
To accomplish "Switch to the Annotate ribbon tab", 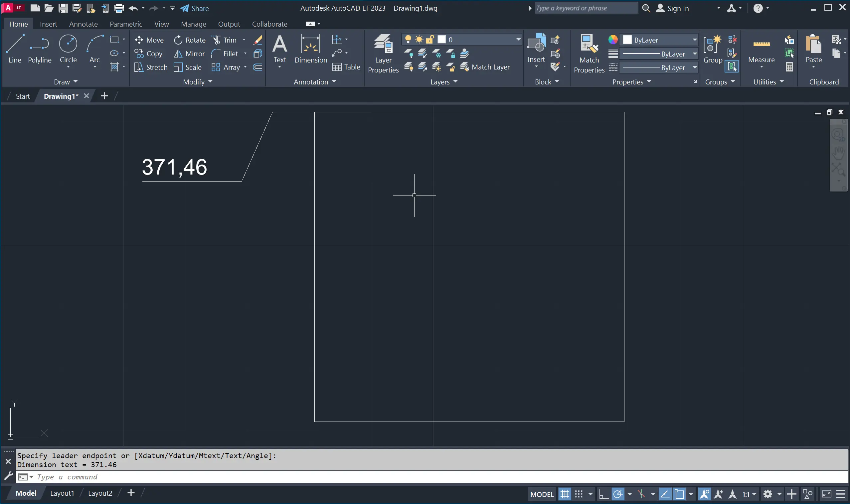I will [x=83, y=24].
